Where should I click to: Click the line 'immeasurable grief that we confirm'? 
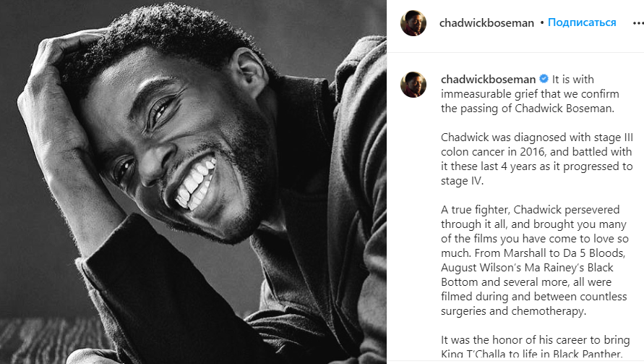pos(530,94)
